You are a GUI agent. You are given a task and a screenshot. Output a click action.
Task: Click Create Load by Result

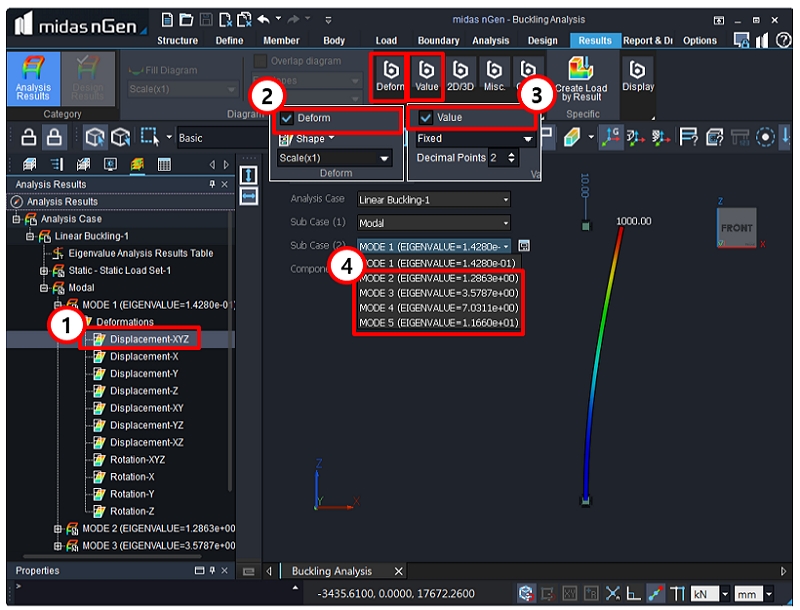click(x=581, y=79)
